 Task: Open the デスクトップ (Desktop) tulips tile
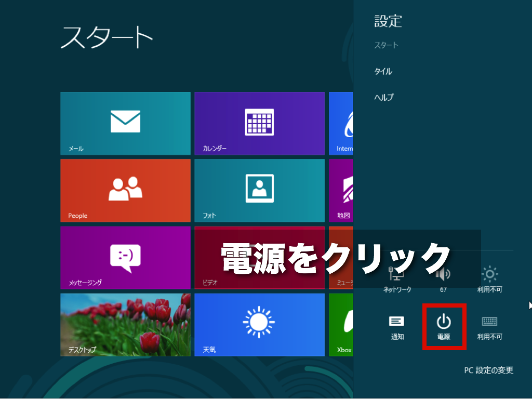[125, 325]
